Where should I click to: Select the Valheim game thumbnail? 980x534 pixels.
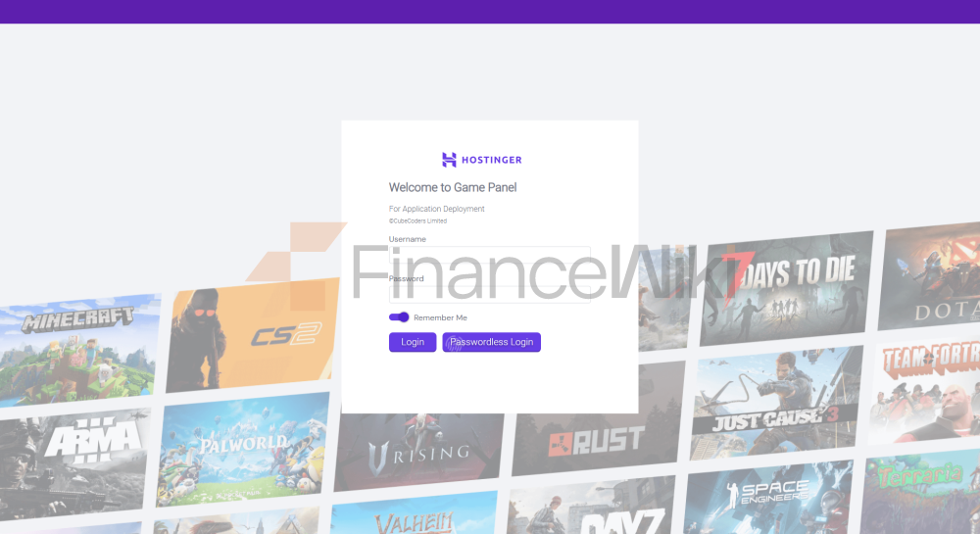(x=414, y=513)
